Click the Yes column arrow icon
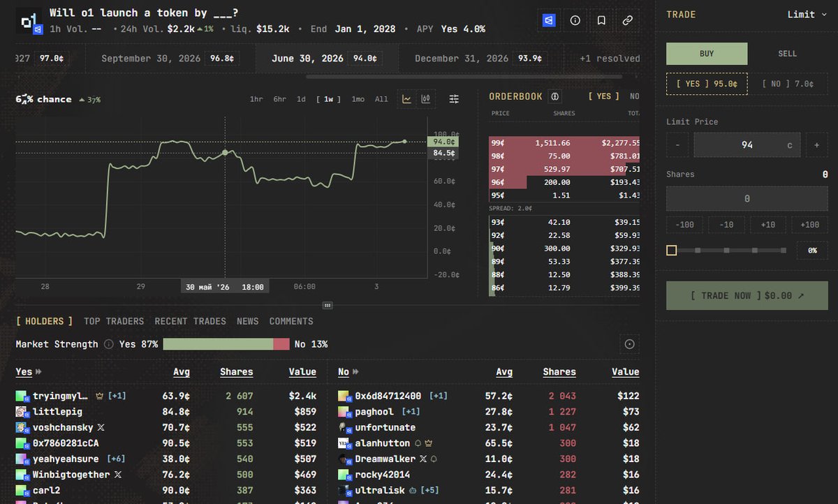838x504 pixels. click(38, 372)
